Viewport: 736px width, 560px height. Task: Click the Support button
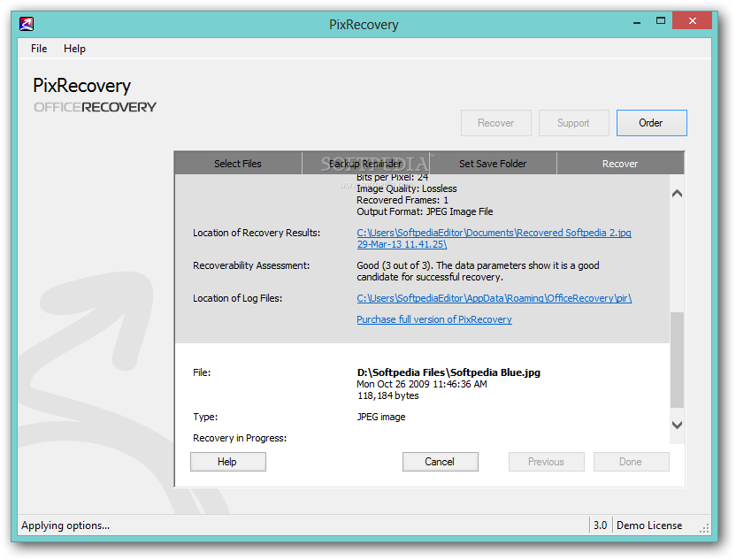pyautogui.click(x=573, y=123)
